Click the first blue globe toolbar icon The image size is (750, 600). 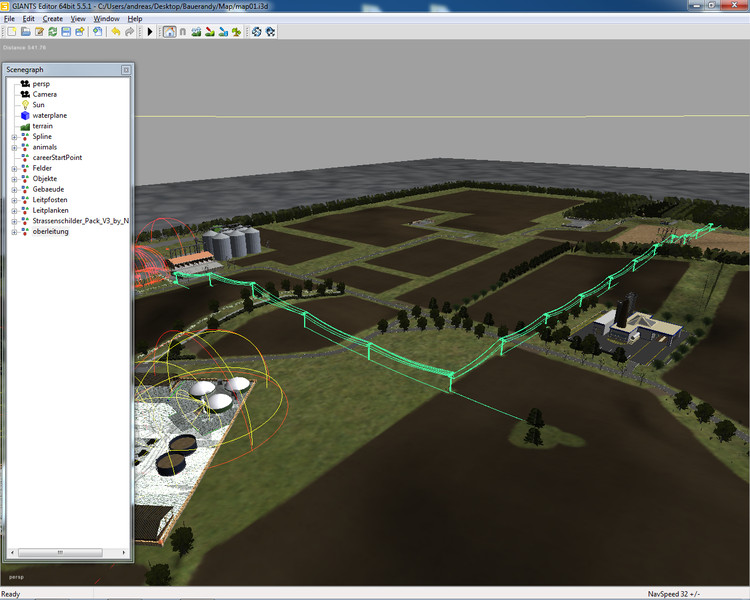(257, 32)
